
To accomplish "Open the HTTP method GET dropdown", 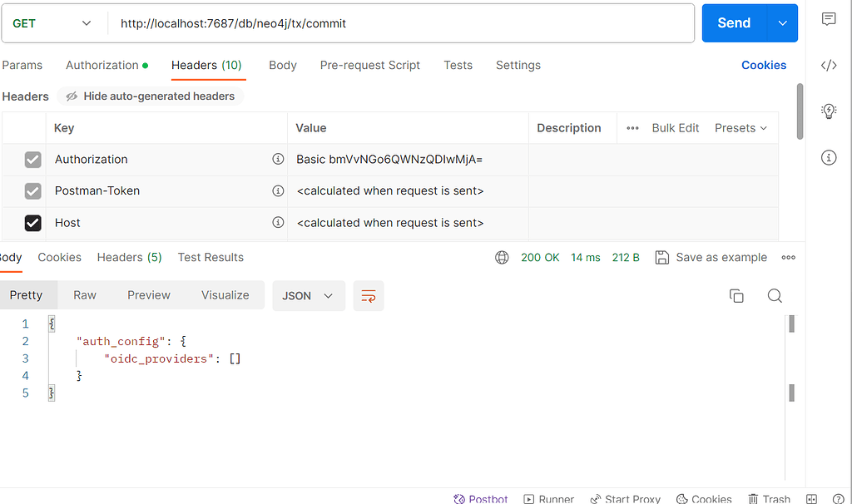I will click(x=52, y=23).
